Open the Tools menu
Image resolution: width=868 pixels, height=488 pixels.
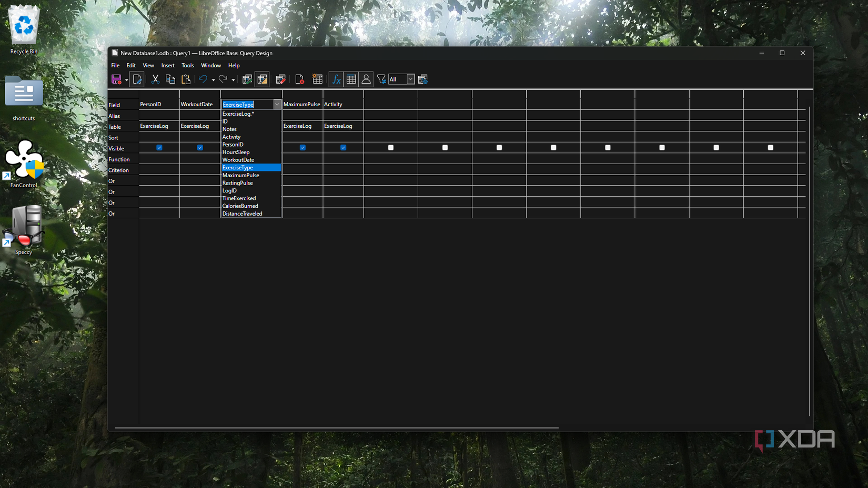point(188,65)
